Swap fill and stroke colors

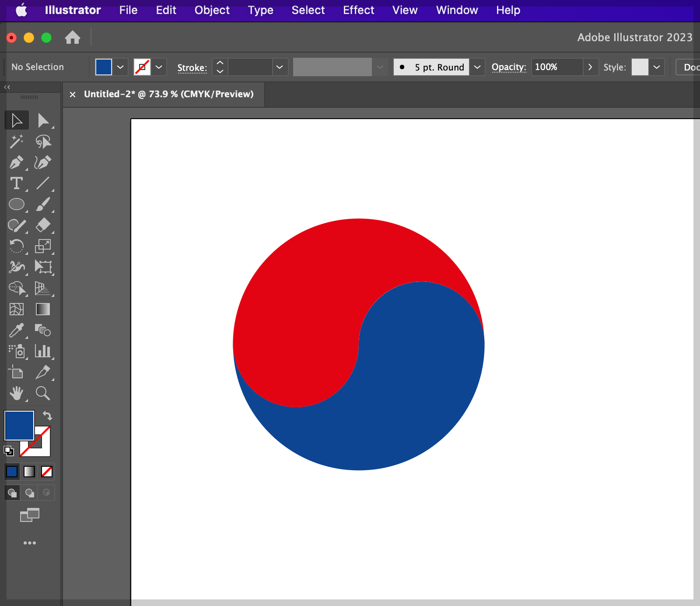[47, 416]
